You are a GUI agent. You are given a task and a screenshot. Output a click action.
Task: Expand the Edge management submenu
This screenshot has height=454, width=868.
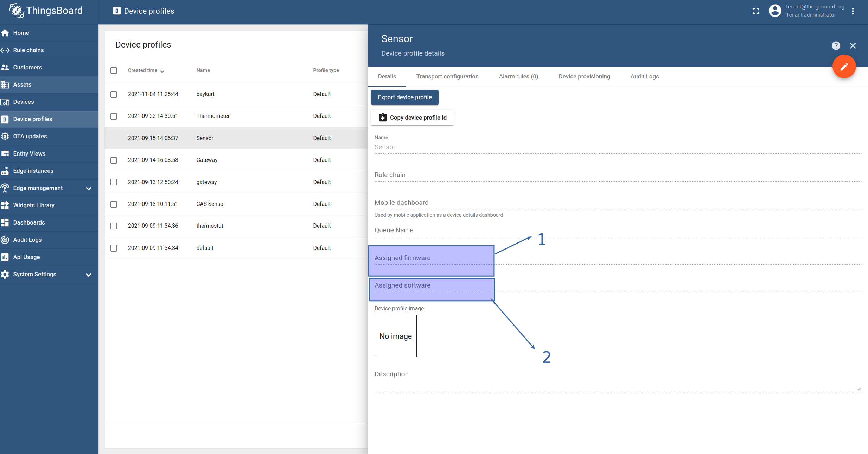pos(89,189)
